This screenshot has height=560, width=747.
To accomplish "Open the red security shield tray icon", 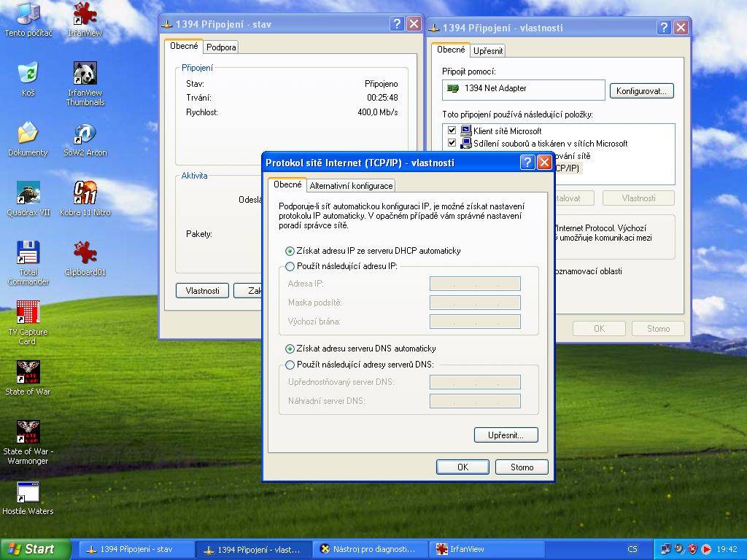I will click(x=693, y=549).
